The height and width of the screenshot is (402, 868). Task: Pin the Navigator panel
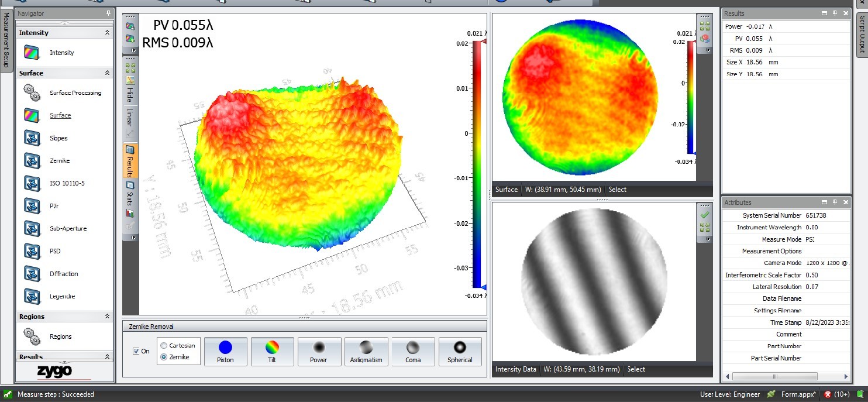[x=108, y=13]
